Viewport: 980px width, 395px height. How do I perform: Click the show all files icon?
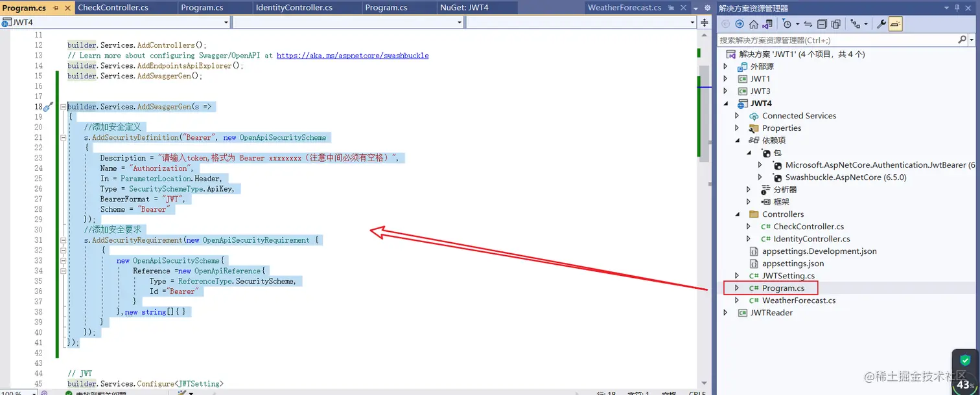click(x=835, y=24)
